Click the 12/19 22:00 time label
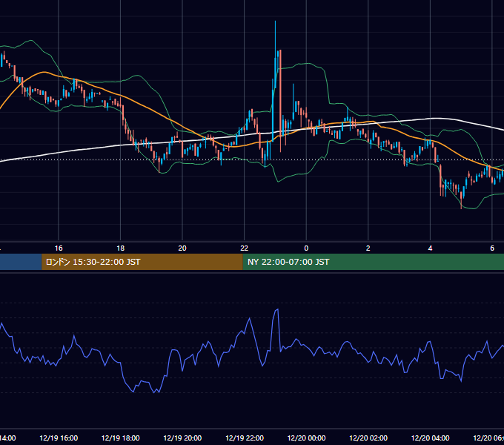Image resolution: width=504 pixels, height=445 pixels. [245, 438]
